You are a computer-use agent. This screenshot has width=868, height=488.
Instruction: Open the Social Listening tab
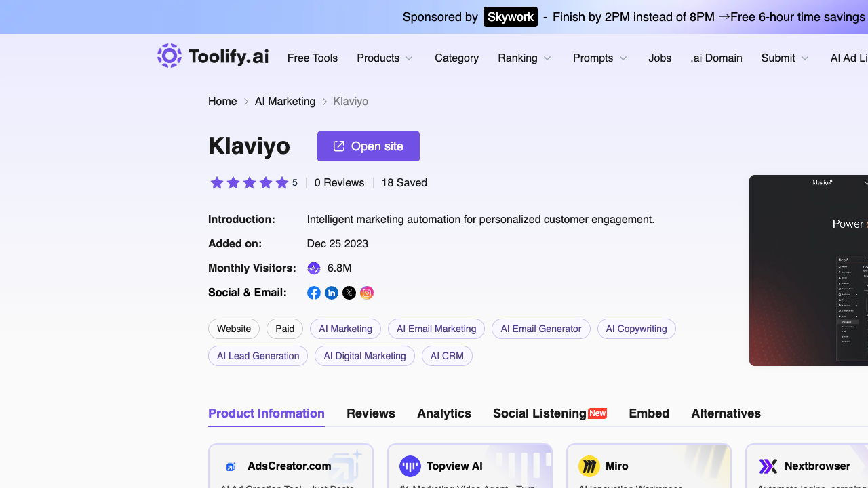(550, 413)
